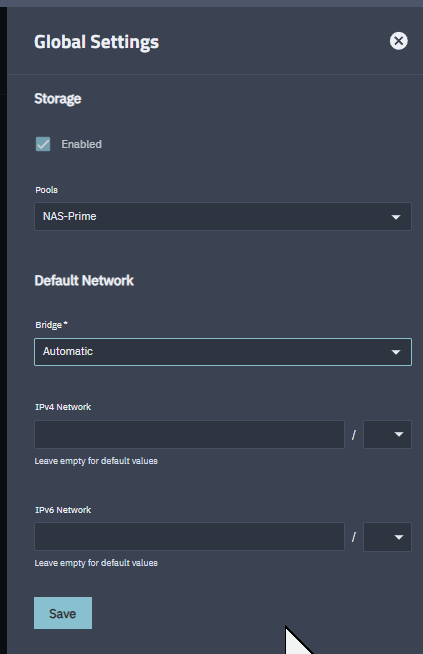Click the IPv6 hint 'Leave empty for default values'
This screenshot has height=654, width=423.
coord(96,563)
